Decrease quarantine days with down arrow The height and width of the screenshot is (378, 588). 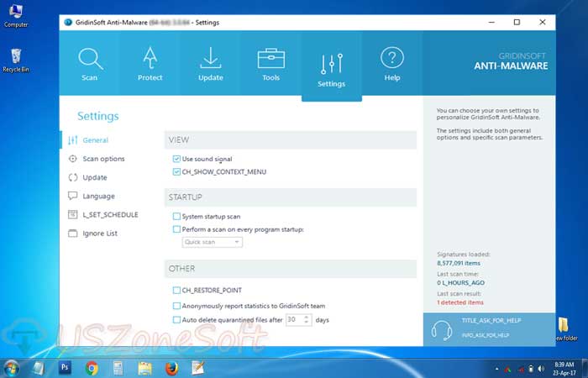[307, 323]
